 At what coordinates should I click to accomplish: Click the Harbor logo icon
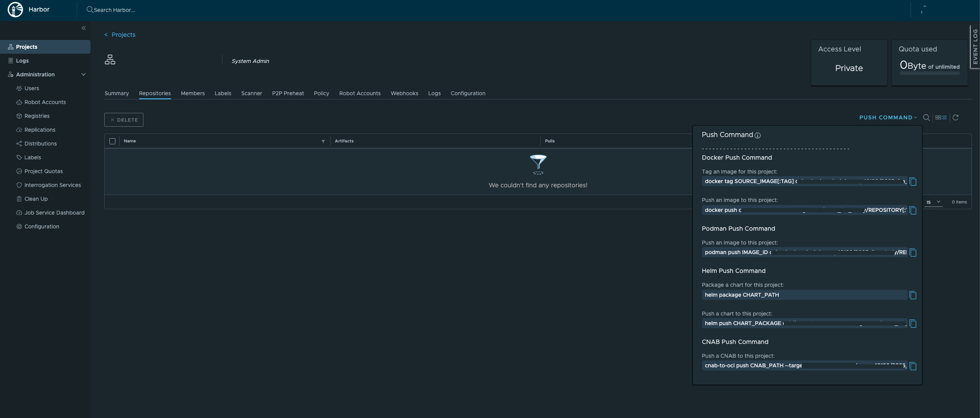[x=15, y=10]
